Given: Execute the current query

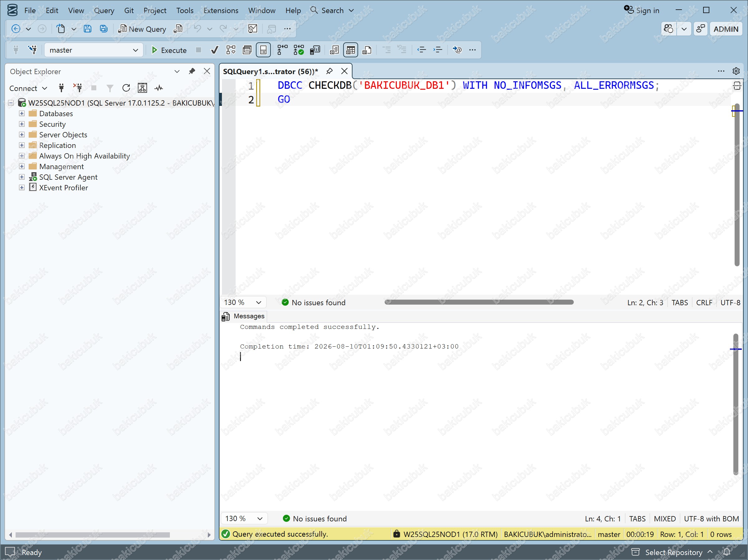Looking at the screenshot, I should pos(169,50).
